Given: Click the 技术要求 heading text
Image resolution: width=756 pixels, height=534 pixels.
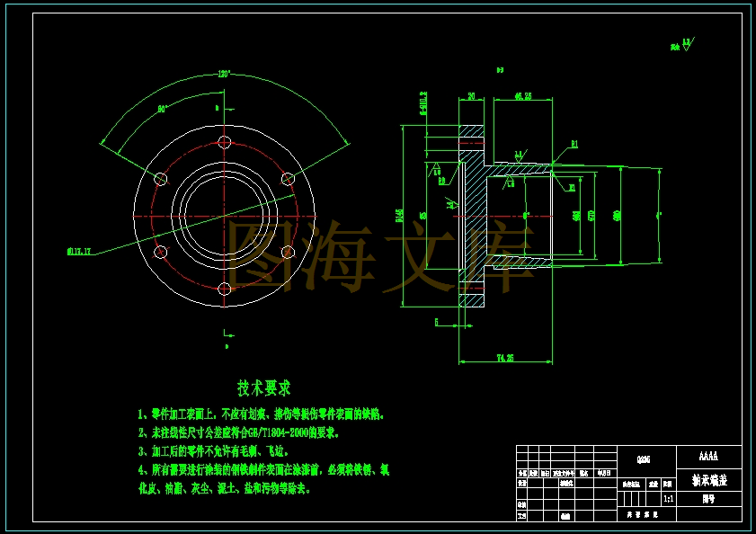Looking at the screenshot, I should pos(264,387).
